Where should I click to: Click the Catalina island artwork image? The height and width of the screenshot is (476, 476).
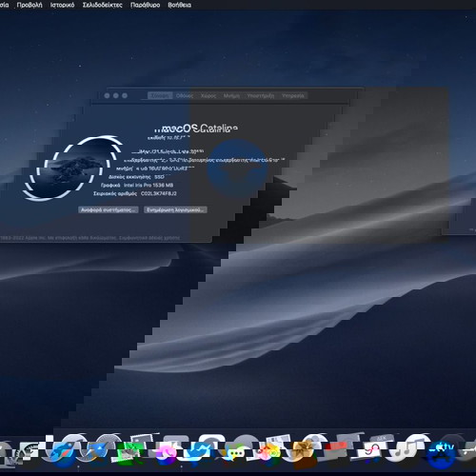click(x=73, y=169)
